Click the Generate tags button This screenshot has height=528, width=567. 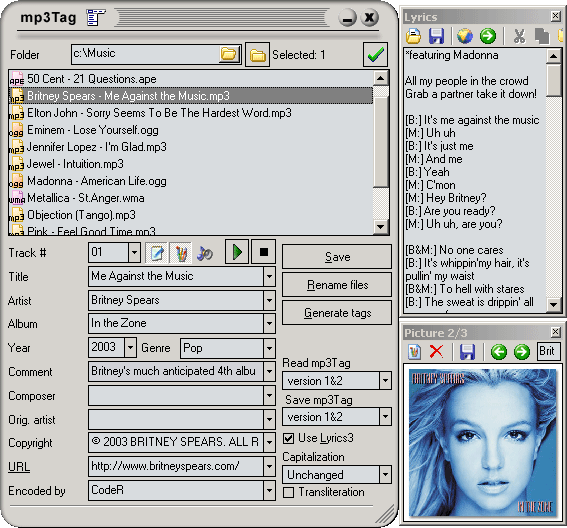[337, 312]
